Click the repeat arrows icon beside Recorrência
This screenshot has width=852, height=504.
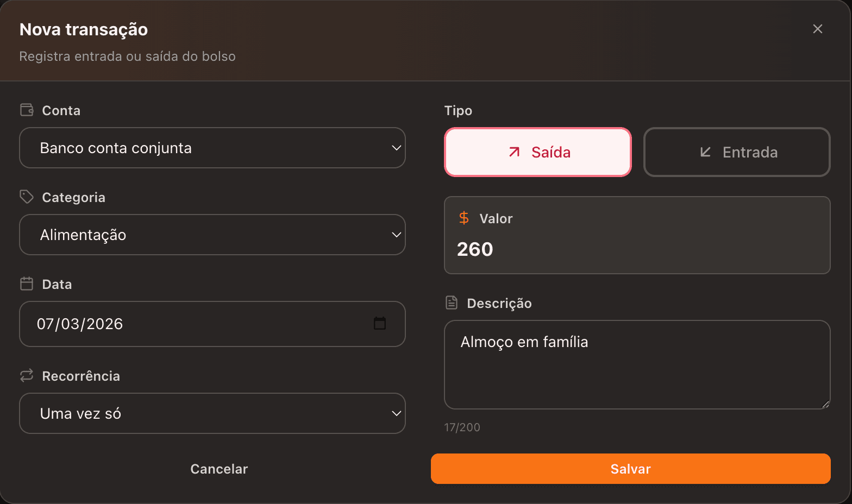click(27, 375)
